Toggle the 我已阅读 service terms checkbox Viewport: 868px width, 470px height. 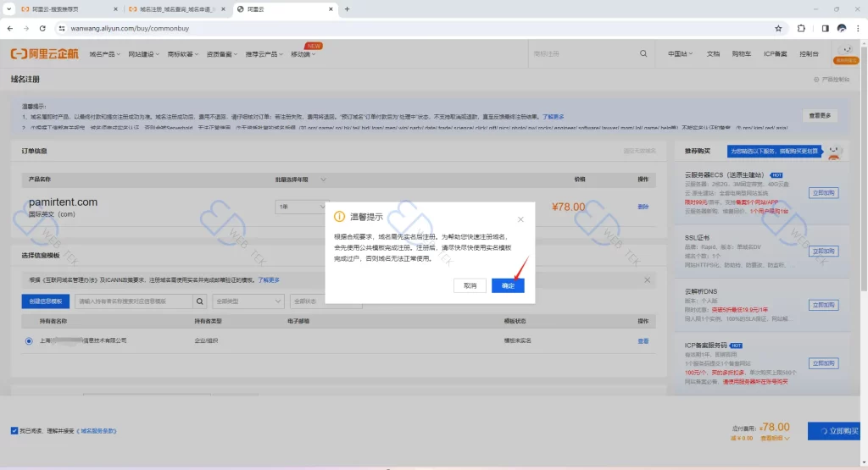(14, 430)
